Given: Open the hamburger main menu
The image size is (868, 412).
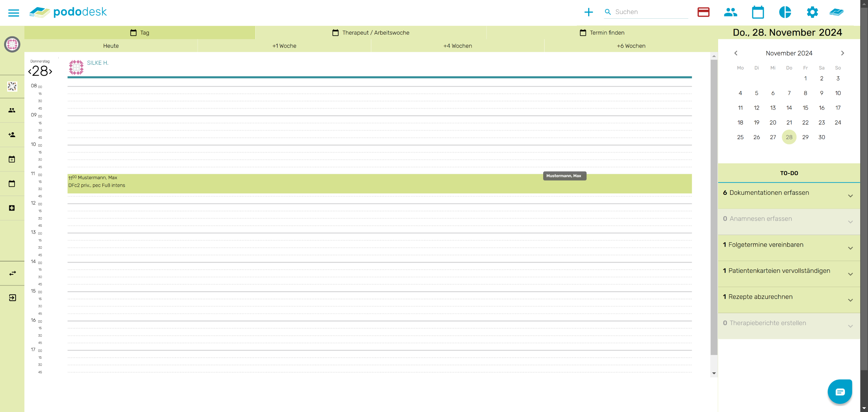Looking at the screenshot, I should 14,13.
